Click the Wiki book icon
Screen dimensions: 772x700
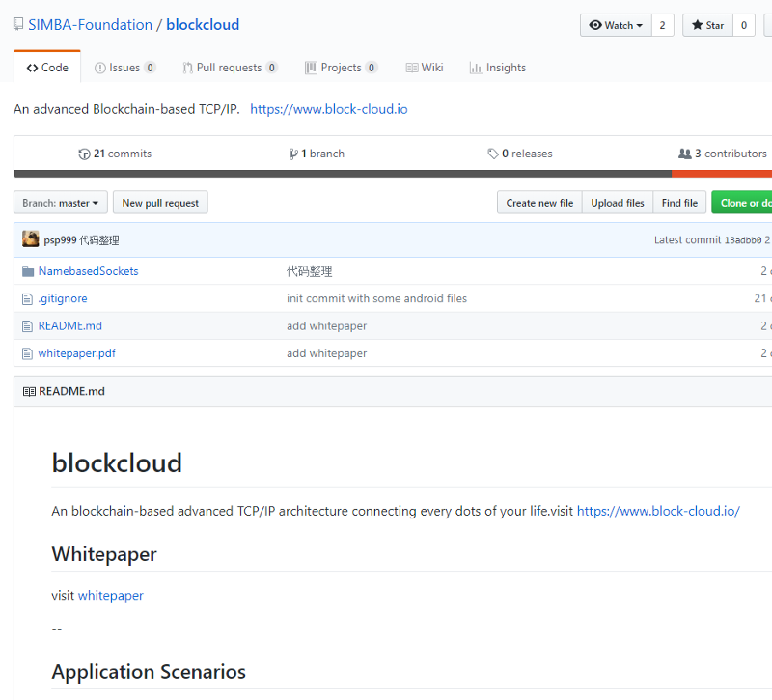[412, 68]
